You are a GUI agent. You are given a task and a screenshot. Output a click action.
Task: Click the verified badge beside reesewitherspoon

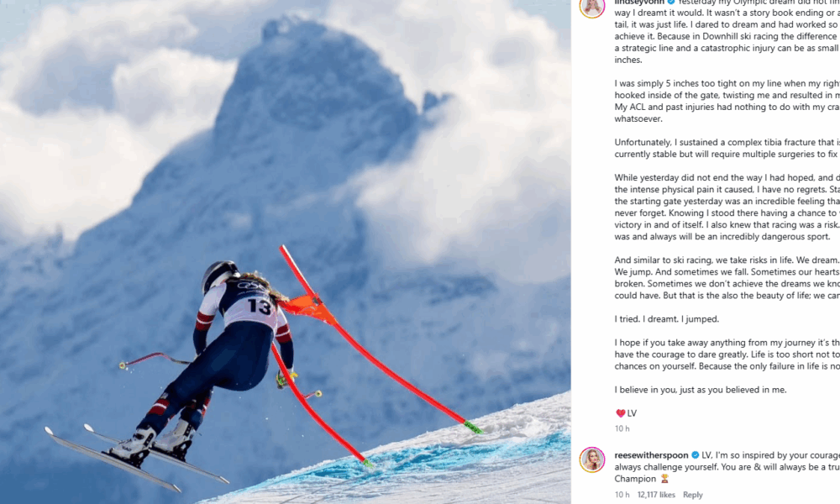(696, 455)
